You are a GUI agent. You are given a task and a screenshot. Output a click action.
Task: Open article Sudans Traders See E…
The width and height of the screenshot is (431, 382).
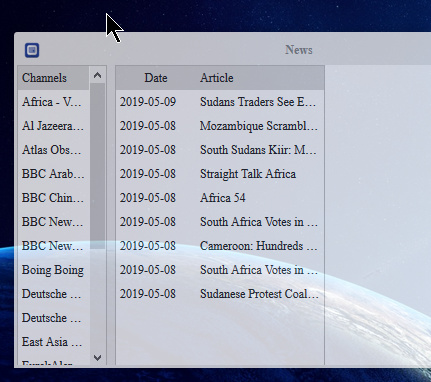point(258,102)
